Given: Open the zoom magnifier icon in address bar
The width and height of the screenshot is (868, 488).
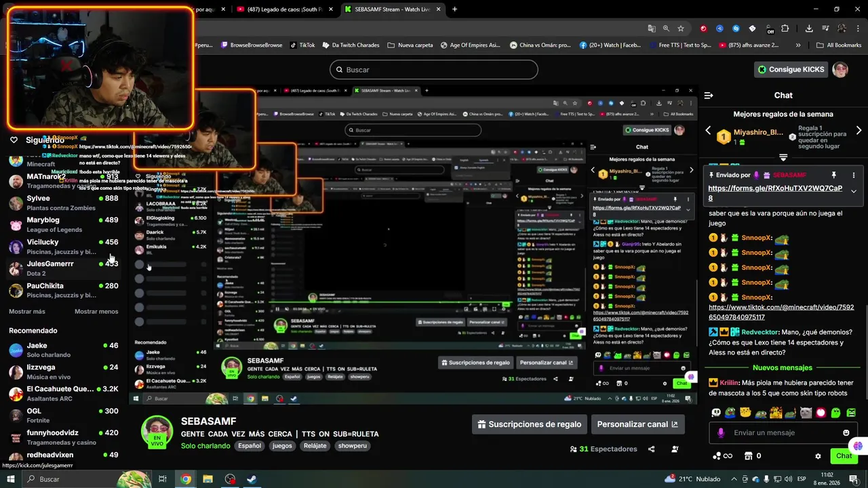Looking at the screenshot, I should point(666,28).
